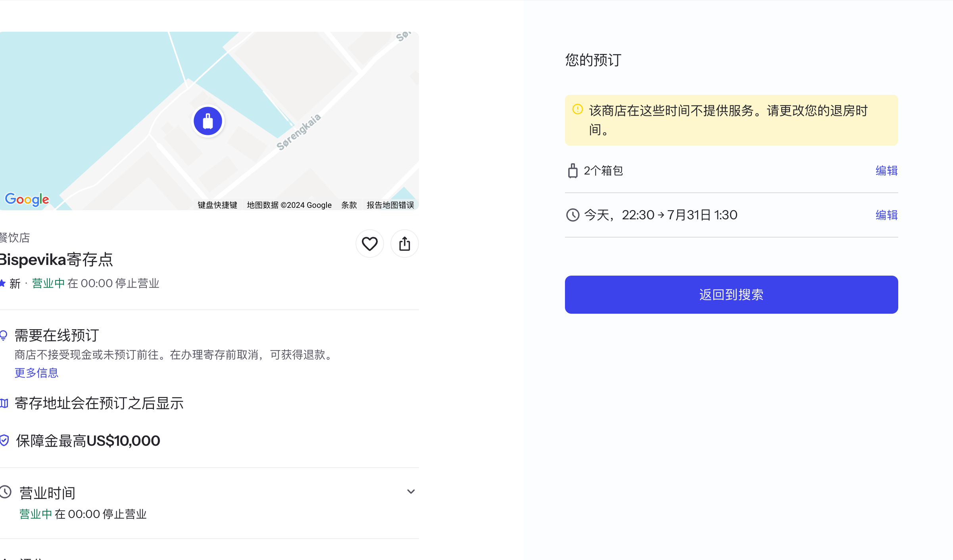
Task: Click 返回到搜索 to return to search
Action: (731, 295)
